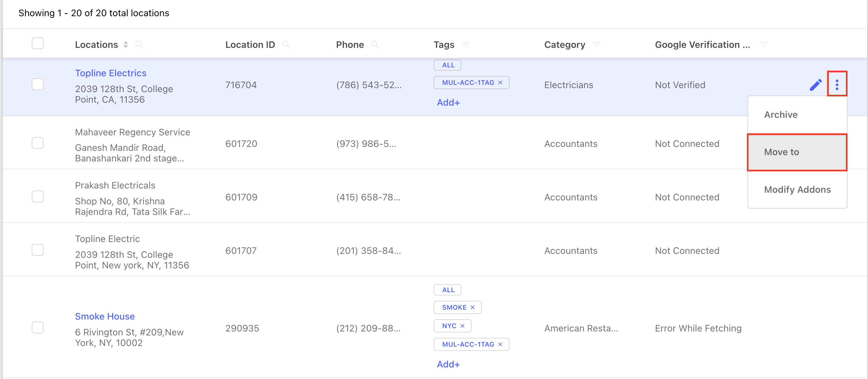Click Prakash Electricals name
This screenshot has height=379, width=868.
(x=115, y=186)
